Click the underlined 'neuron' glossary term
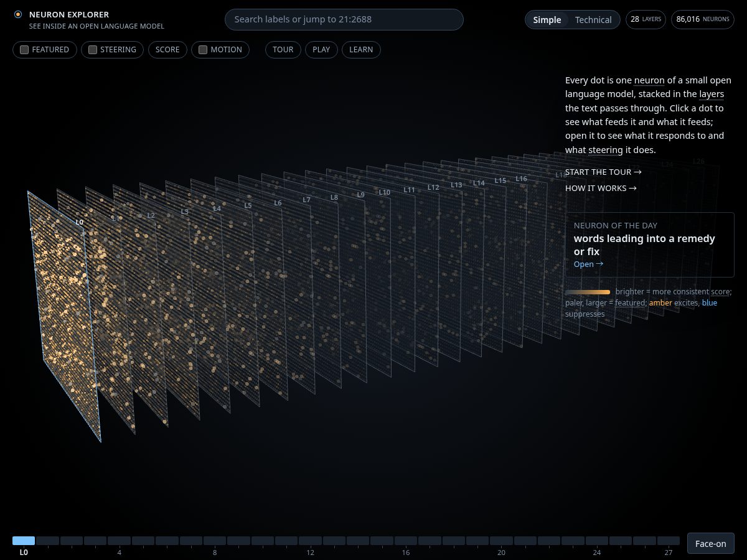This screenshot has height=560, width=747. (649, 80)
